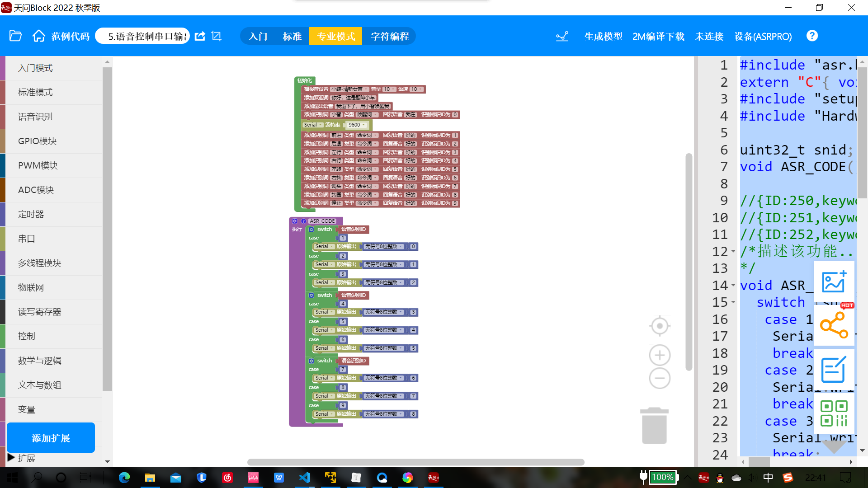868x488 pixels.
Task: Open project folder icon in toolbar
Action: [15, 36]
